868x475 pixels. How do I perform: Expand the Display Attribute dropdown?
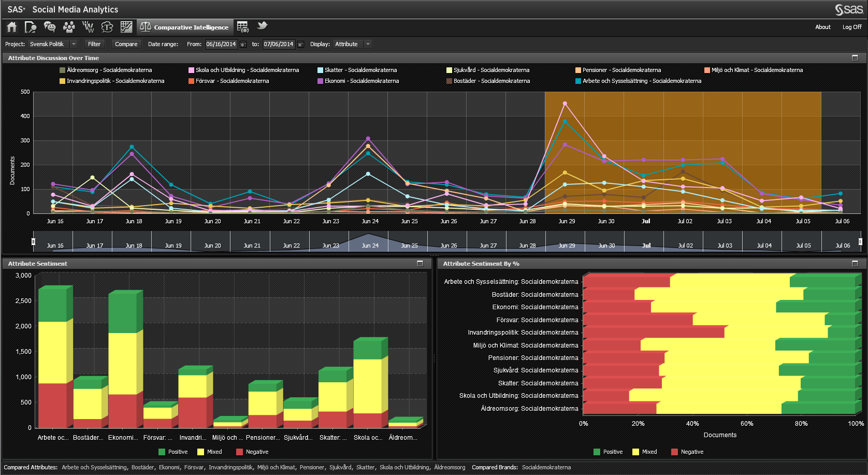point(368,45)
